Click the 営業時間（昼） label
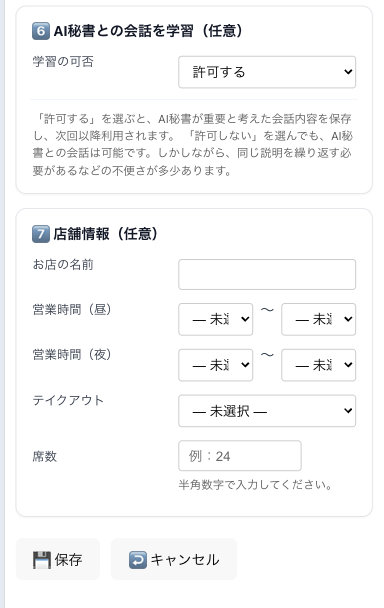This screenshot has height=608, width=384. pos(72,310)
